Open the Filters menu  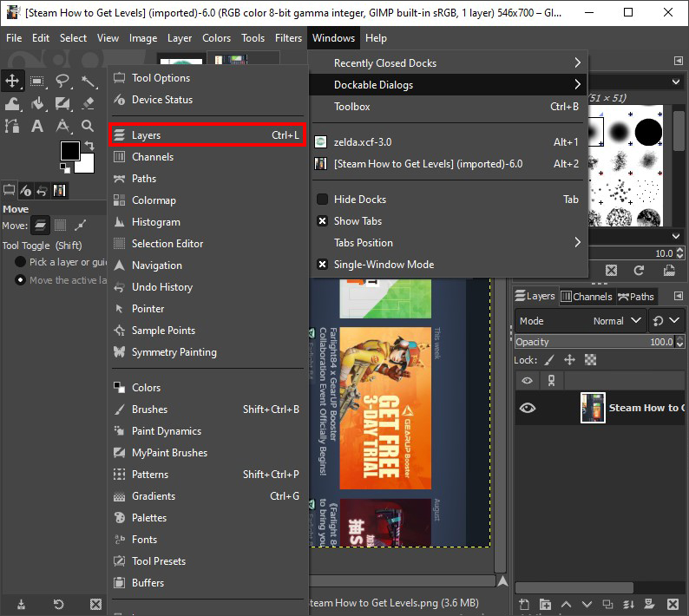[288, 38]
